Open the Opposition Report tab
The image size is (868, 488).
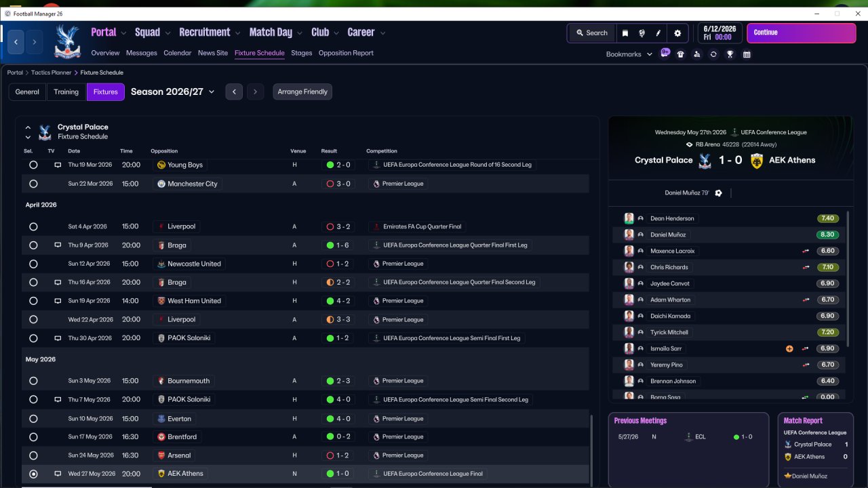pyautogui.click(x=346, y=53)
